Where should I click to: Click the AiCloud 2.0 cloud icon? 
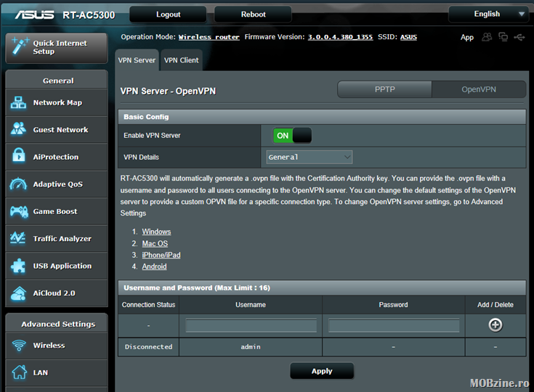(18, 293)
